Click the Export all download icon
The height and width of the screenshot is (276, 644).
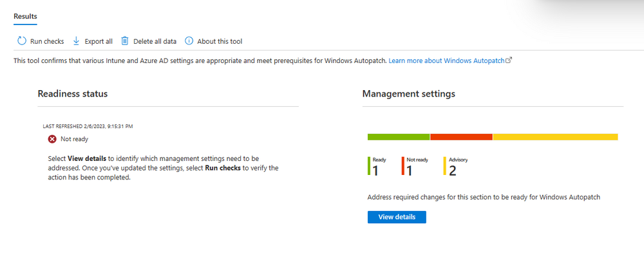[x=76, y=41]
